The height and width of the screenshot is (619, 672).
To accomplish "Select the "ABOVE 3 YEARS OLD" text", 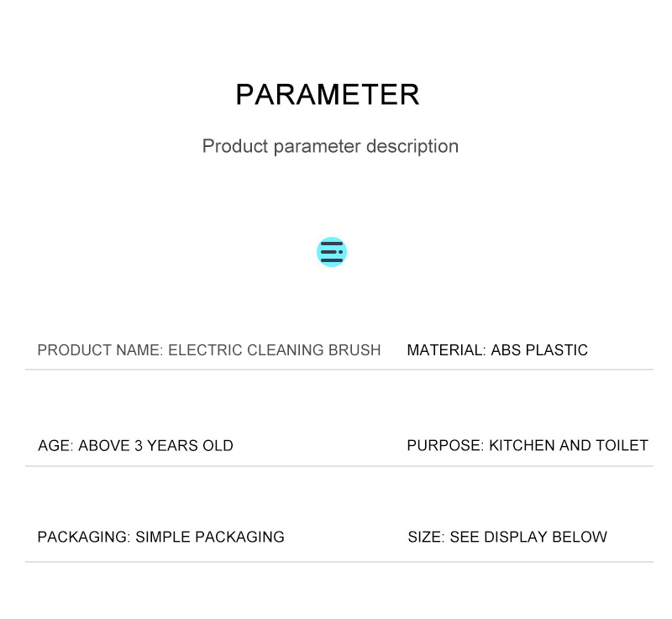I will pyautogui.click(x=155, y=446).
